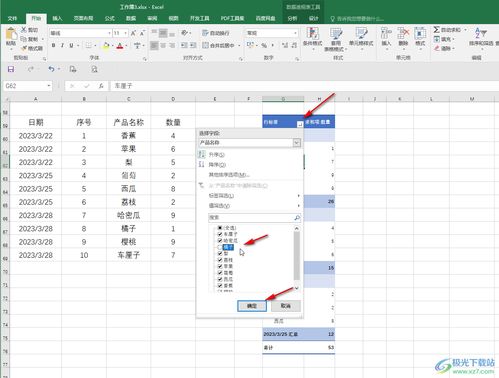Image resolution: width=499 pixels, height=378 pixels.
Task: Switch to the Data tab
Action: tap(131, 18)
